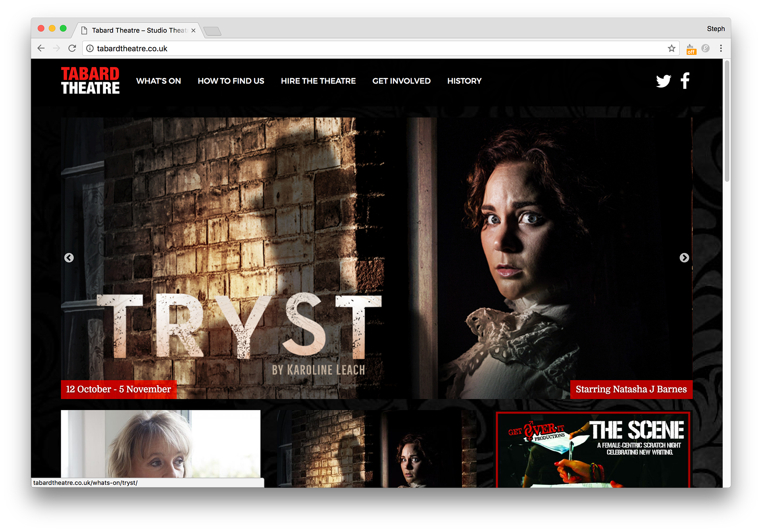Click the Steph profile button

click(x=716, y=29)
